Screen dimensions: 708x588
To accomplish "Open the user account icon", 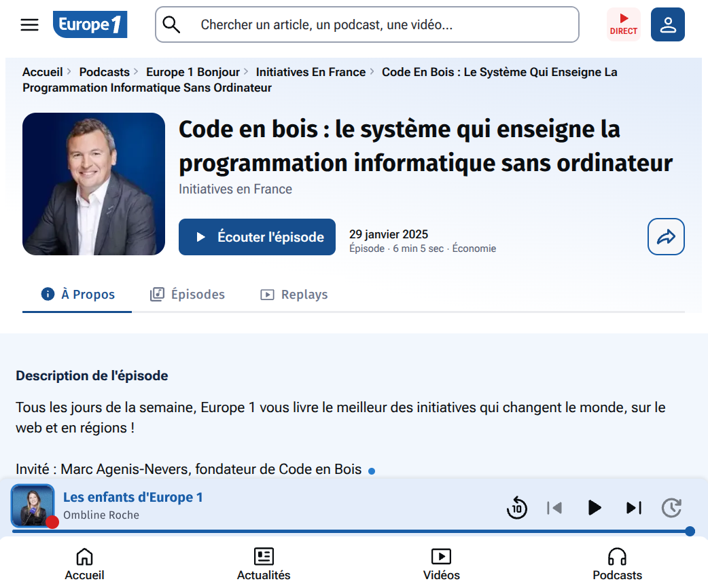I will click(668, 24).
